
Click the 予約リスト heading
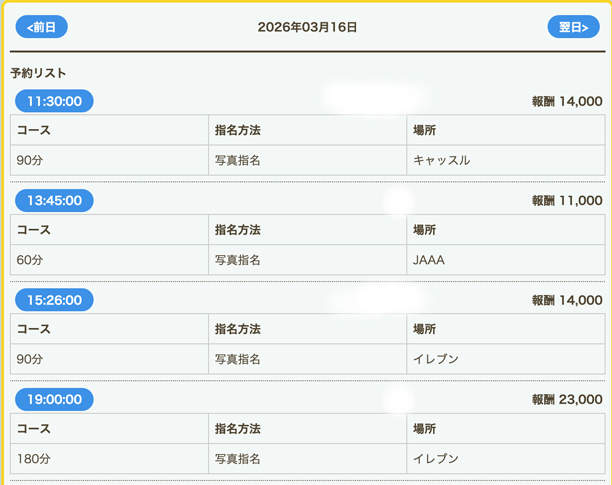coord(38,73)
